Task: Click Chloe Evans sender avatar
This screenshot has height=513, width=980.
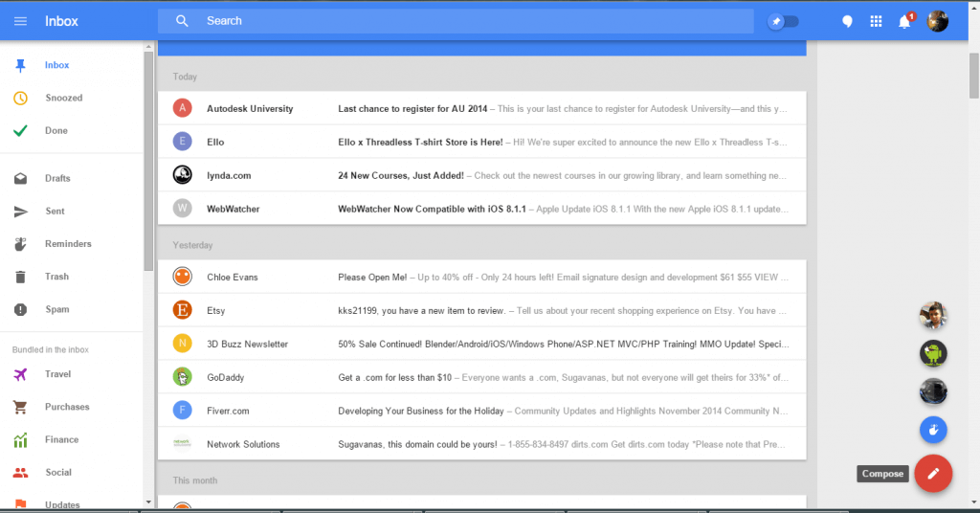Action: coord(183,277)
